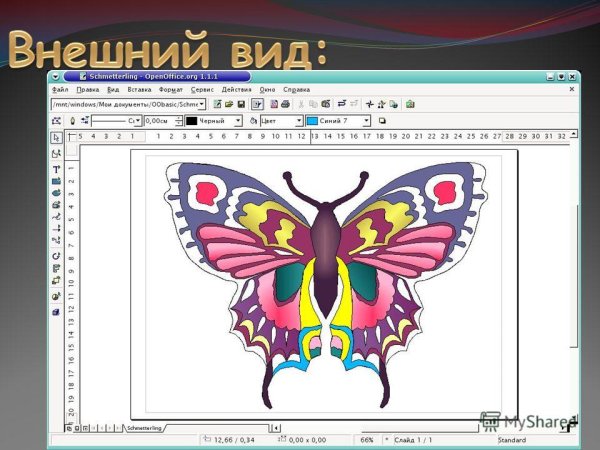
Task: Select the arrow selection tool
Action: pos(57,138)
